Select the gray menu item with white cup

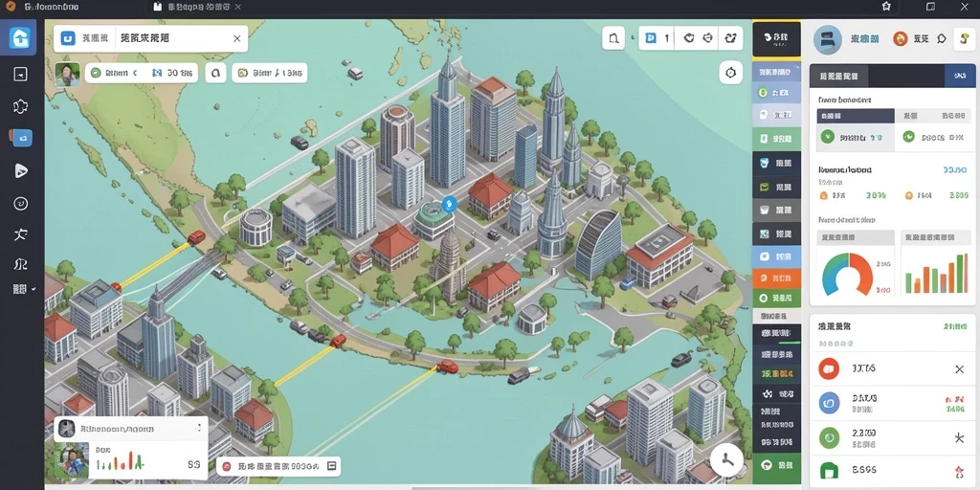click(x=776, y=211)
